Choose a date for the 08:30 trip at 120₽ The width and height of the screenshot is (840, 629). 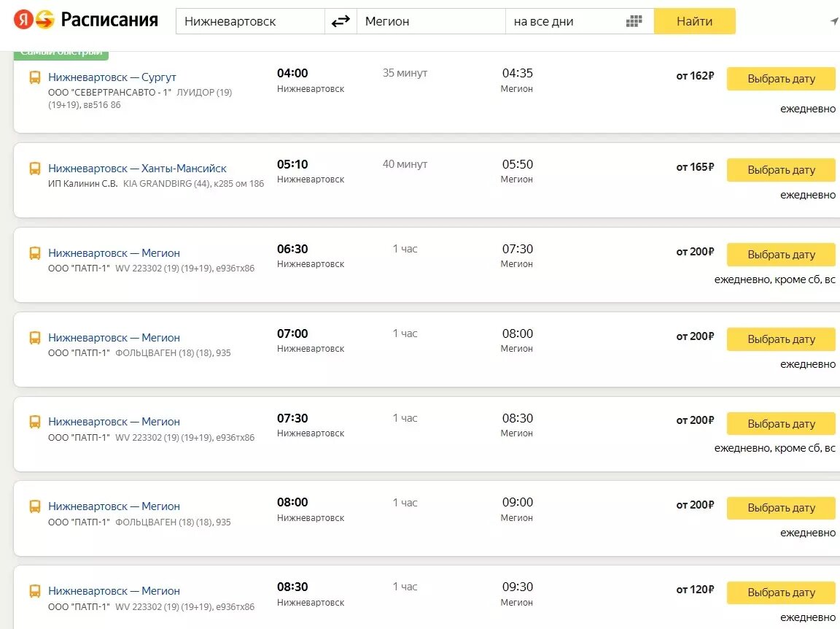[781, 593]
